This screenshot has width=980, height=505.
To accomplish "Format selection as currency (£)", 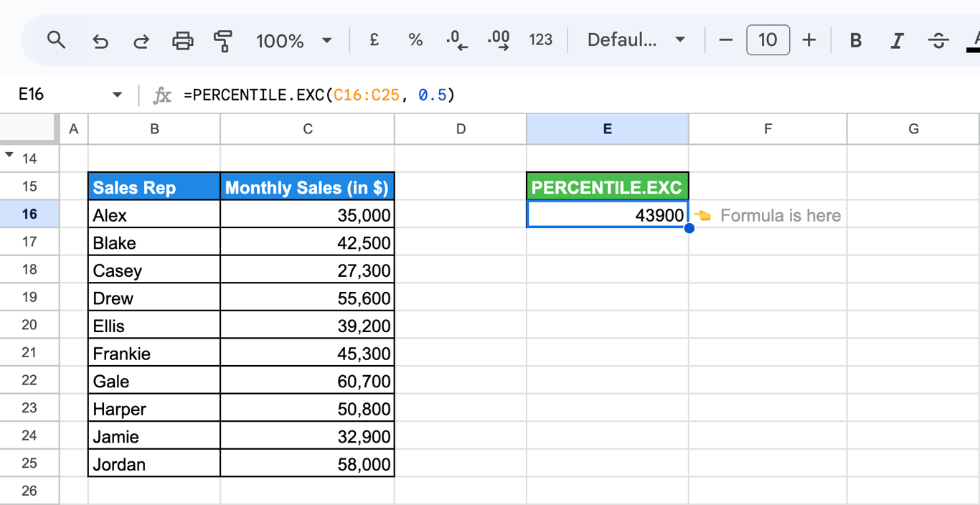I will tap(374, 40).
